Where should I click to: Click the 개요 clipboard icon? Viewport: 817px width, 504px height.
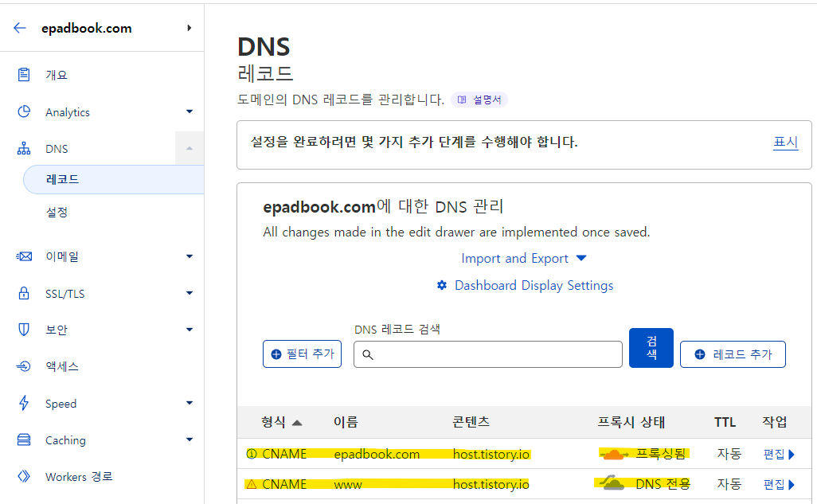pyautogui.click(x=24, y=75)
